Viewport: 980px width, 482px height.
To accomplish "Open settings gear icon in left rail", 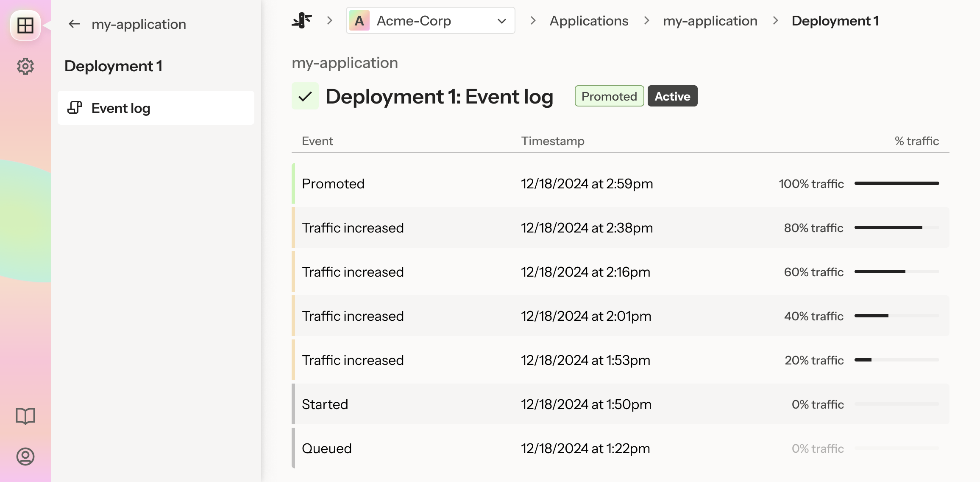I will coord(25,66).
